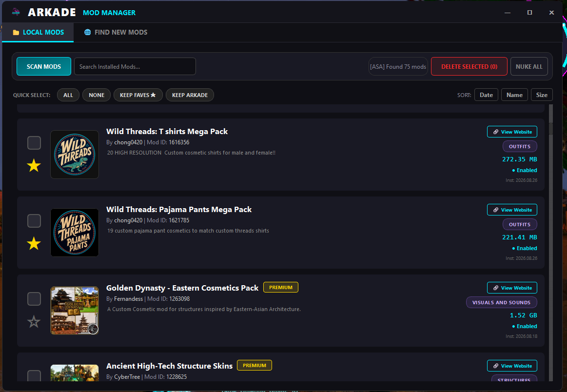Click Enabled status on T shirts pack
Screen dimensions: 567x392
coord(524,170)
